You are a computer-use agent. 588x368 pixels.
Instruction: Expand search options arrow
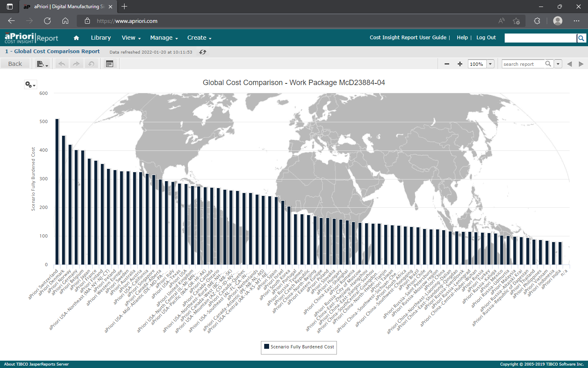[x=558, y=64]
